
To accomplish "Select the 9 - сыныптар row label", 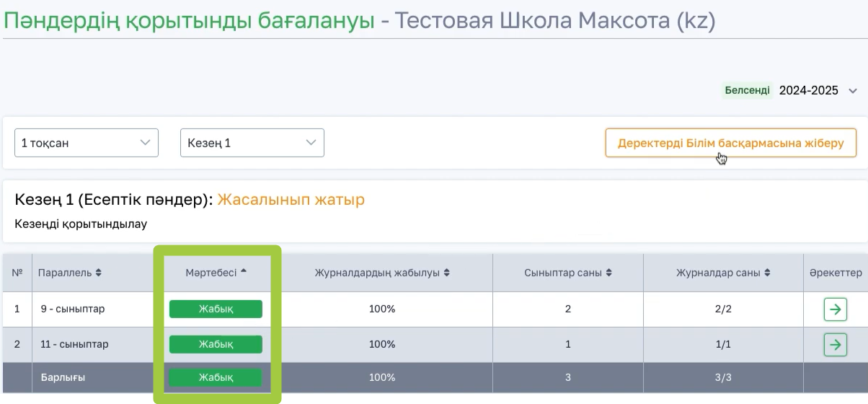I will point(73,309).
